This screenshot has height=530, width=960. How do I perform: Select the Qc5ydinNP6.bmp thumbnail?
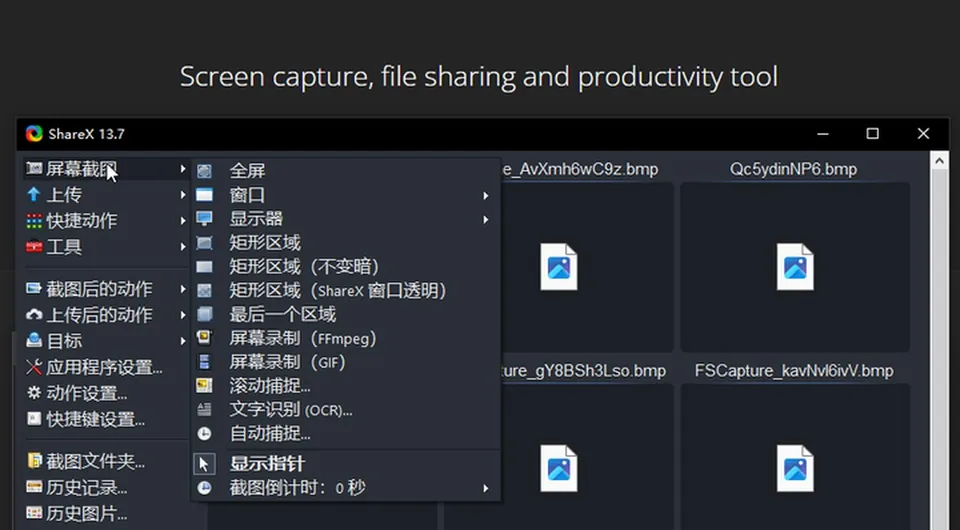pyautogui.click(x=795, y=267)
